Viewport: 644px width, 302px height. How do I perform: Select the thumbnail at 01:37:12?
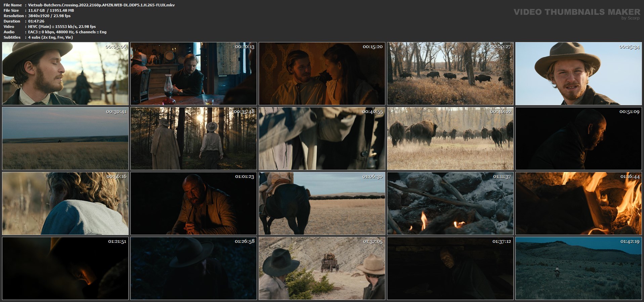pyautogui.click(x=450, y=268)
